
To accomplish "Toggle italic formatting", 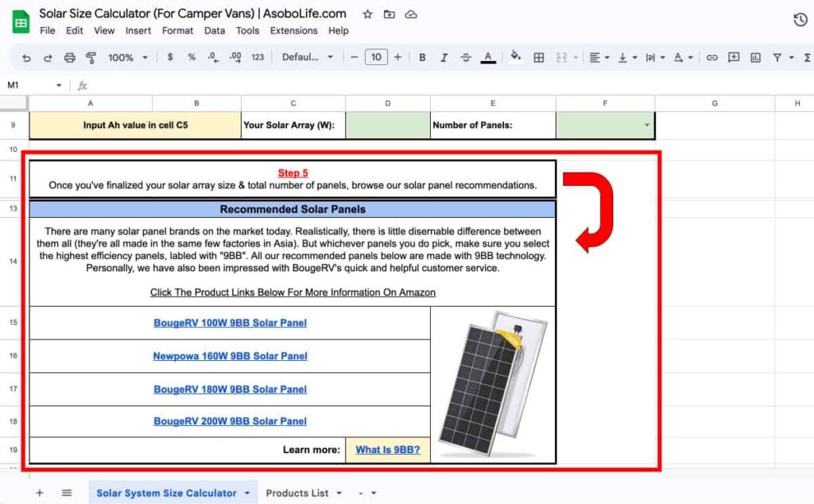I will [x=444, y=57].
